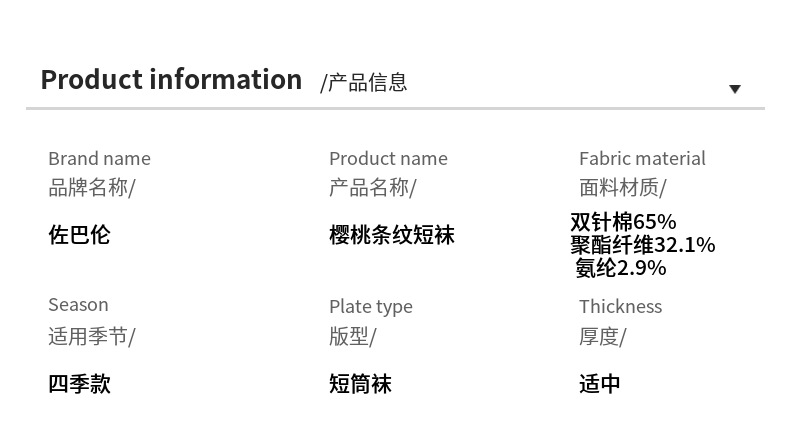Viewport: 790px width, 441px height.
Task: Click the brand value 佐巴伦
Action: (79, 235)
